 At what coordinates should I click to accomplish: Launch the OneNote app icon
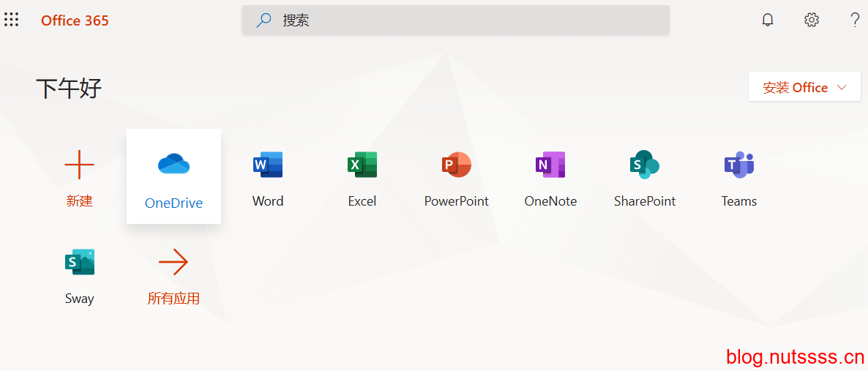pos(550,165)
